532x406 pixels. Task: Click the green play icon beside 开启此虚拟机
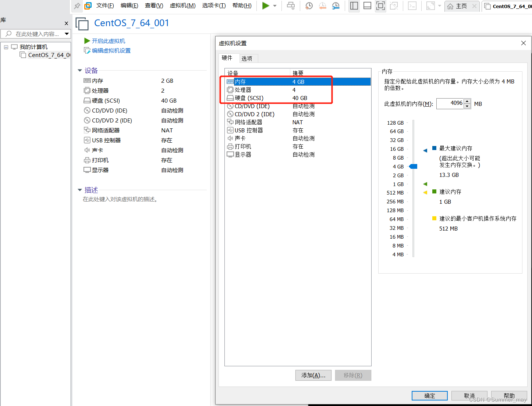(87, 41)
